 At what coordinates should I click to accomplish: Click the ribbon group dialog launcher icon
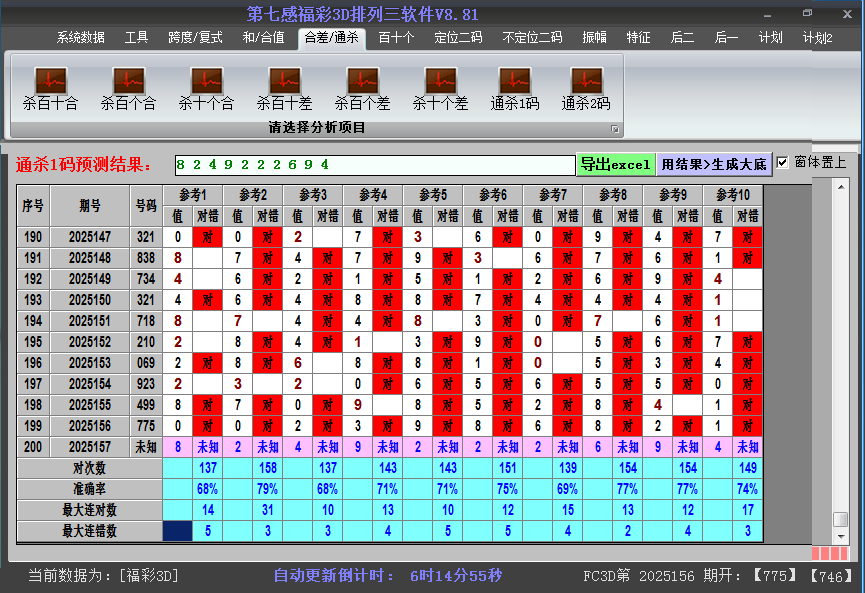click(615, 129)
